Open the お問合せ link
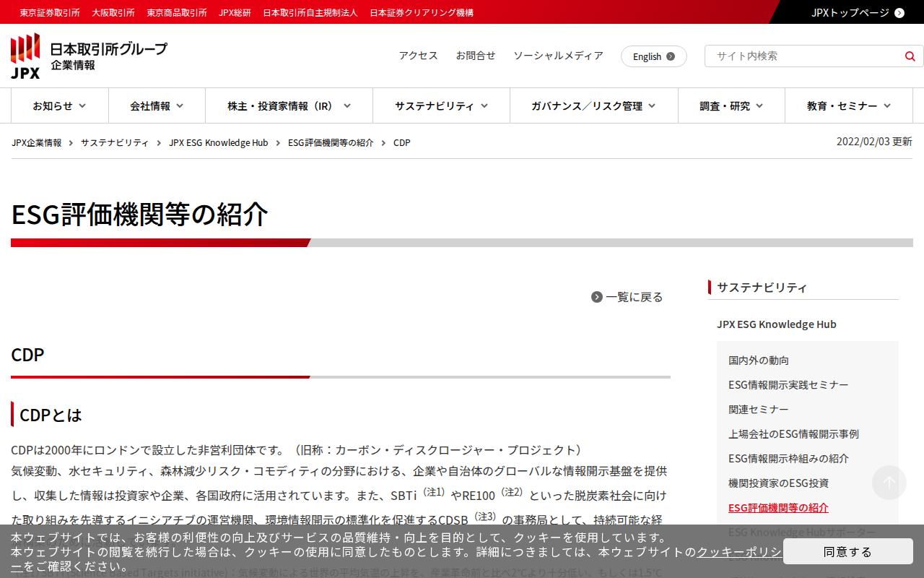This screenshot has height=578, width=924. pos(476,56)
